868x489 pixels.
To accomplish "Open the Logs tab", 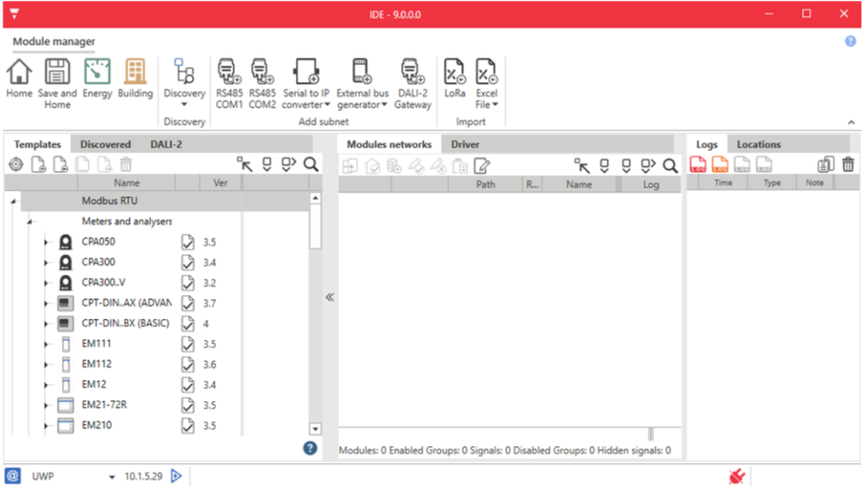I will [707, 144].
